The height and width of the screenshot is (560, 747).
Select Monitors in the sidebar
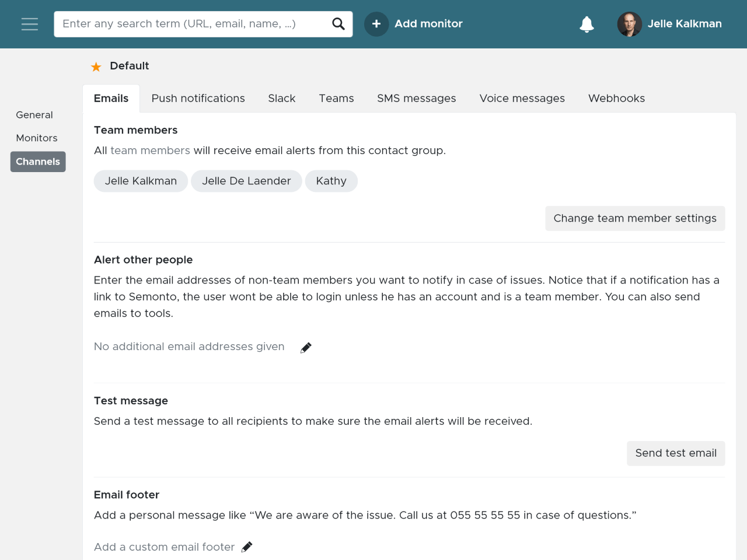click(37, 138)
